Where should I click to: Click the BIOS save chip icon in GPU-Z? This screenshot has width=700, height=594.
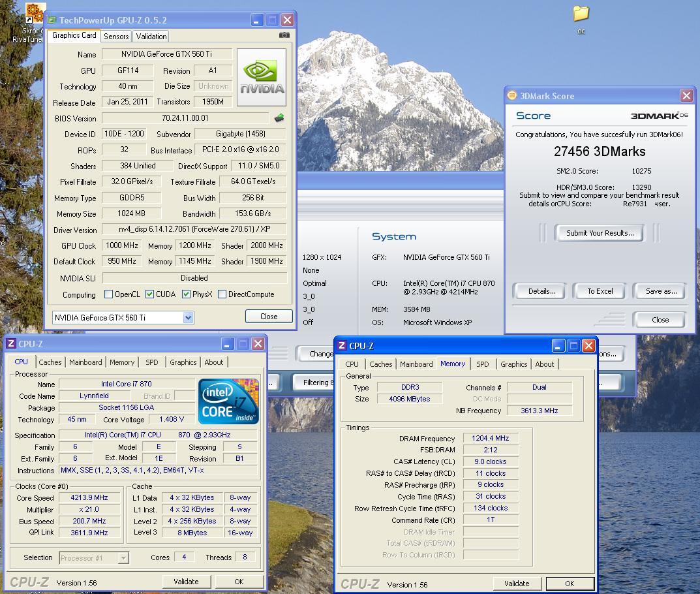[x=279, y=118]
